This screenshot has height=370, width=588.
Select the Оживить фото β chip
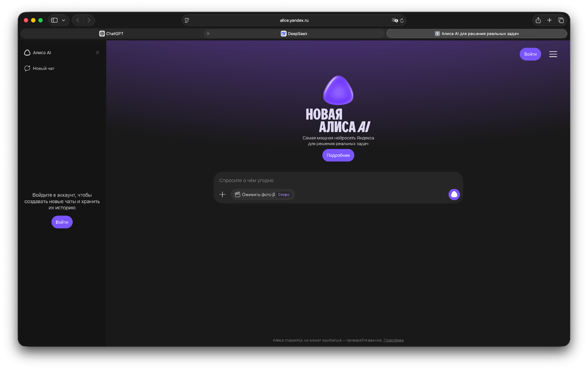click(x=263, y=195)
